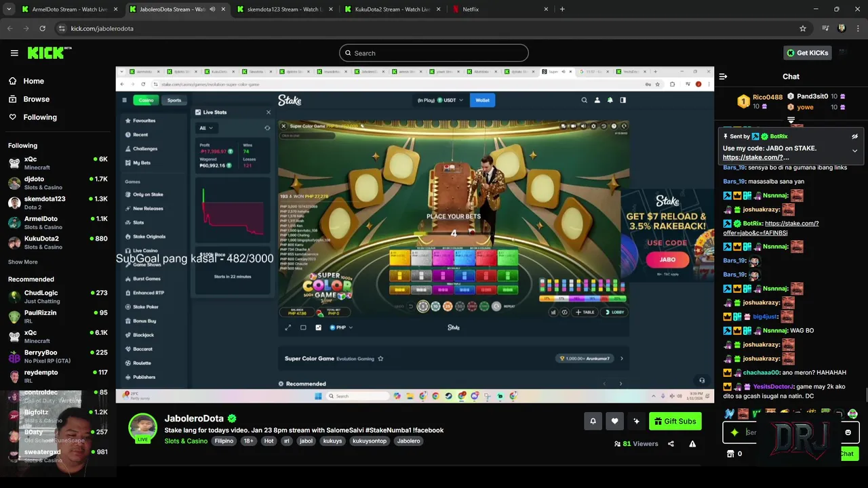Click the Slots & Casino category link
The image size is (868, 488).
(x=186, y=441)
